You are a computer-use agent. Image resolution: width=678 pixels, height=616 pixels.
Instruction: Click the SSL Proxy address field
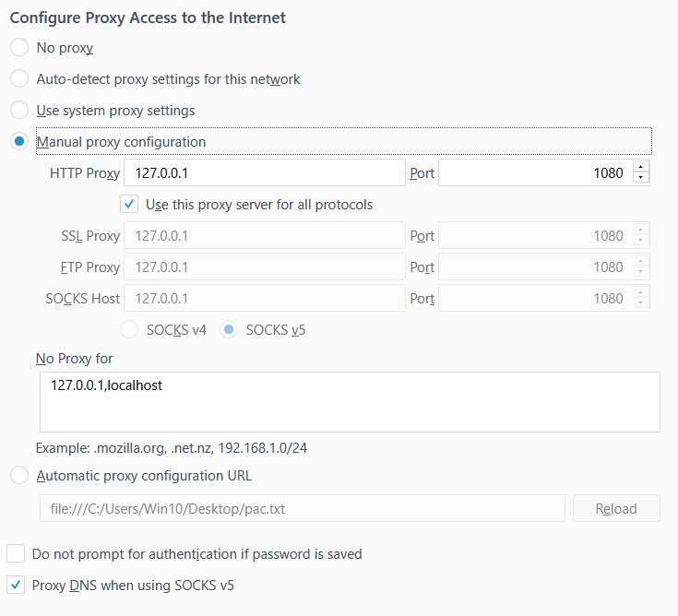265,235
